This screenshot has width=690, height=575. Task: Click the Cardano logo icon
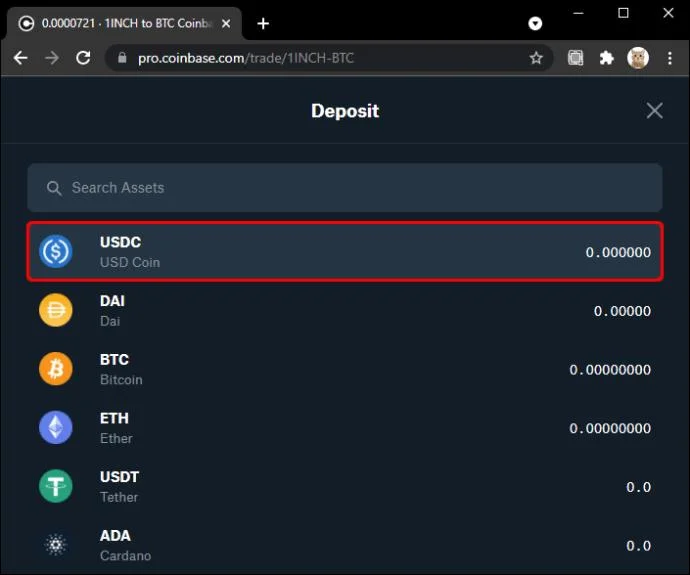(x=55, y=545)
